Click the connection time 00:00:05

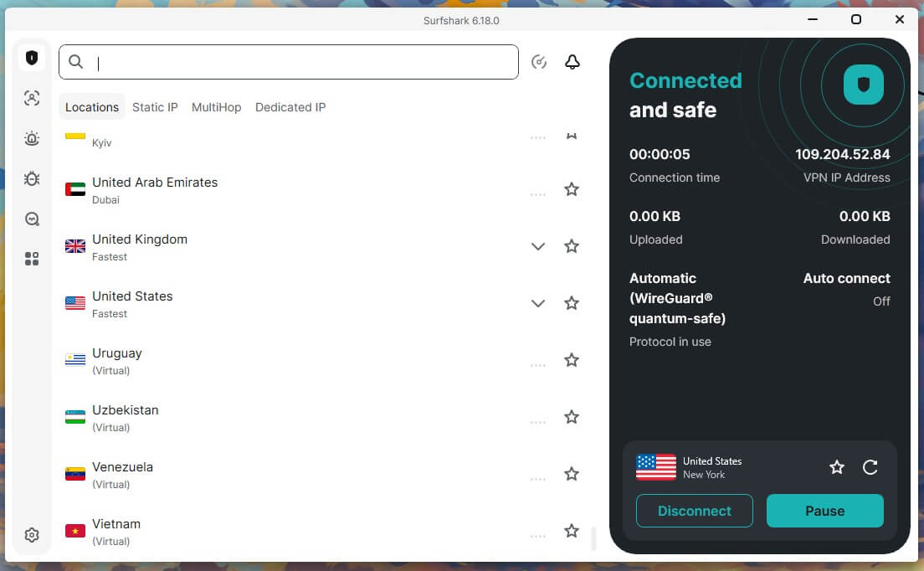pyautogui.click(x=660, y=154)
